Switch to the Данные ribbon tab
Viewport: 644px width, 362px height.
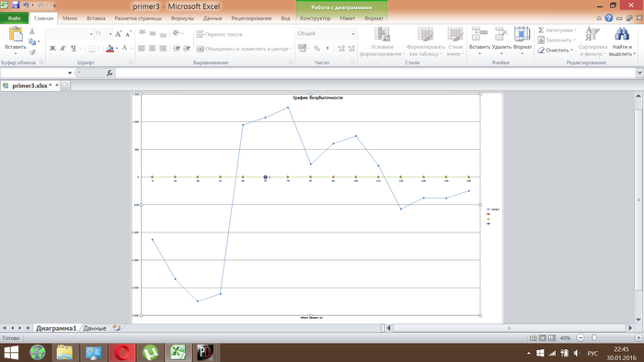tap(213, 18)
